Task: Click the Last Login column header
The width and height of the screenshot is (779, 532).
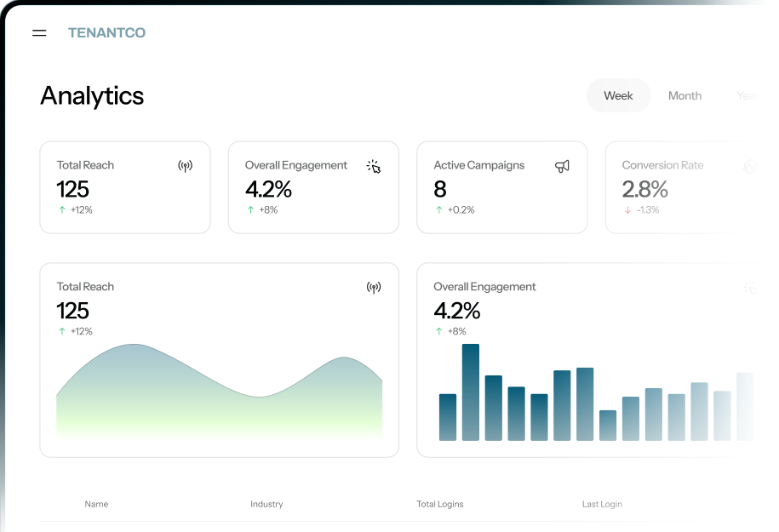Action: [x=602, y=504]
